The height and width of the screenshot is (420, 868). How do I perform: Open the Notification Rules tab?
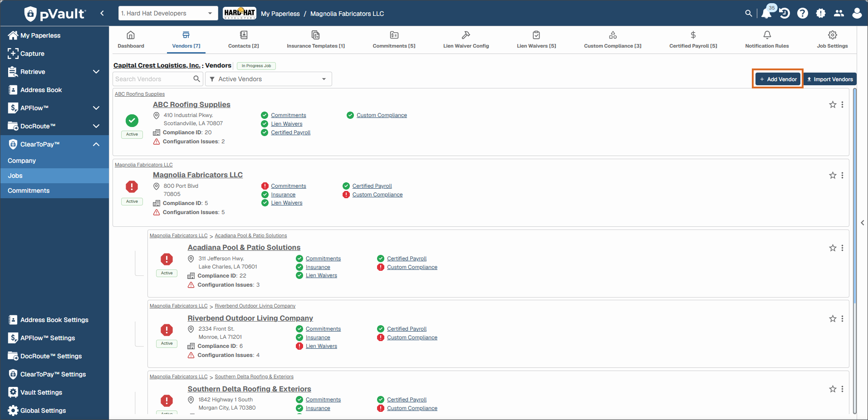(767, 40)
